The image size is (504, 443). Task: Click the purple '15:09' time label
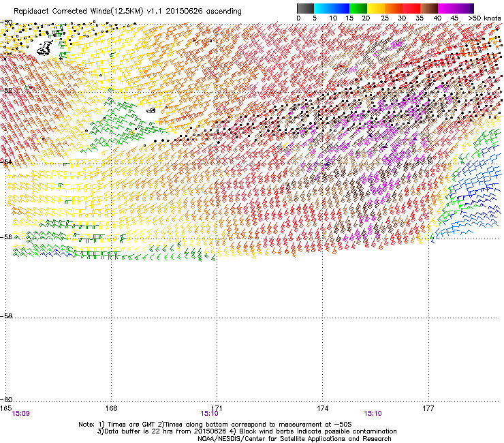(20, 414)
